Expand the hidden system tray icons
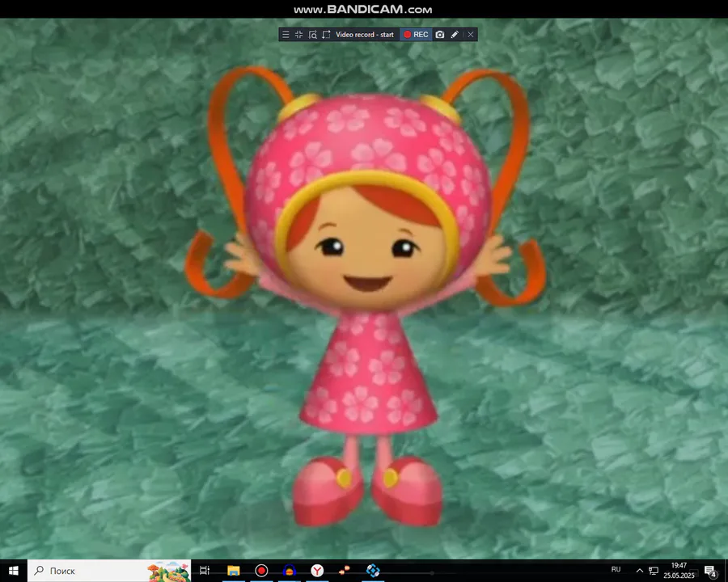 click(x=639, y=571)
